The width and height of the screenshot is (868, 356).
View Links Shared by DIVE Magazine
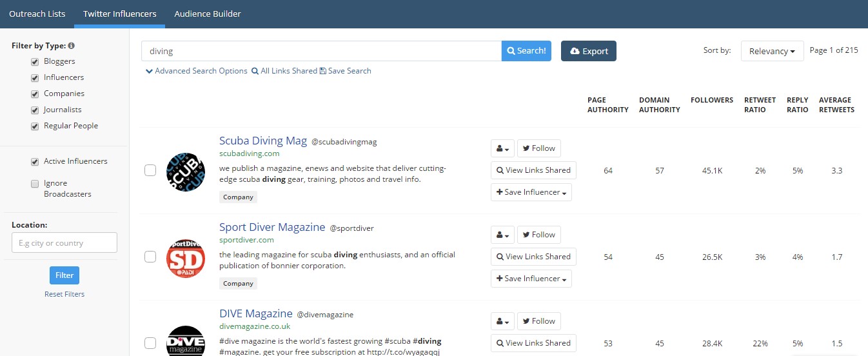(x=533, y=343)
